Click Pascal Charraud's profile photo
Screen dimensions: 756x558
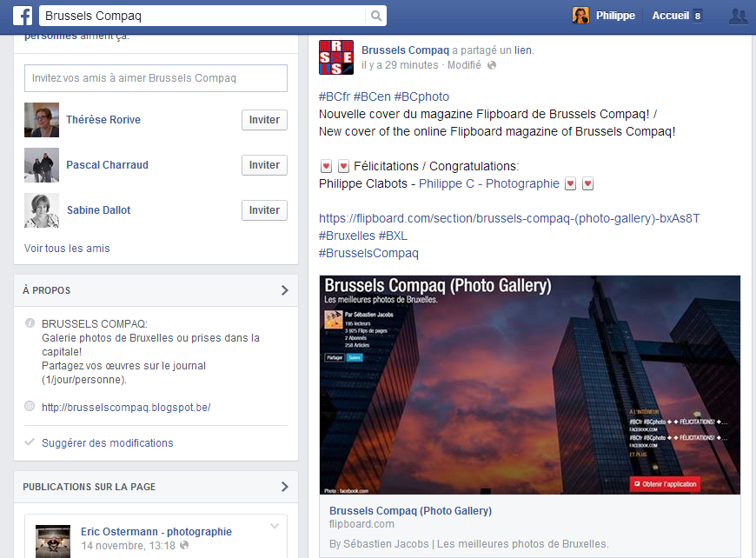pos(42,165)
